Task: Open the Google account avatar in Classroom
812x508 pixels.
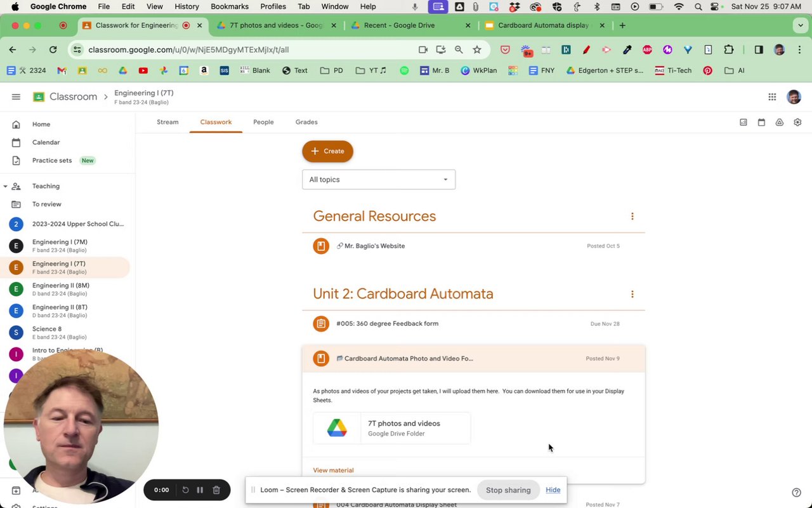Action: [794, 97]
